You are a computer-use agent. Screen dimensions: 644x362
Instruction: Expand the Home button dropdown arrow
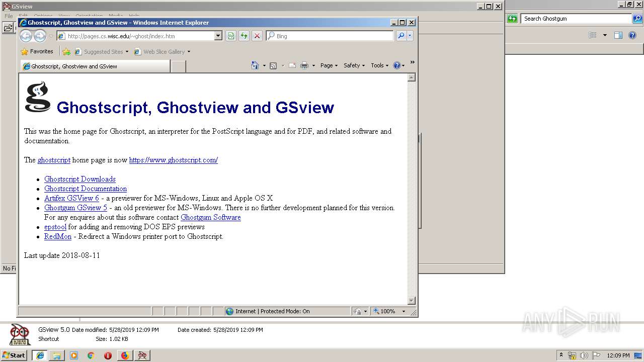264,65
